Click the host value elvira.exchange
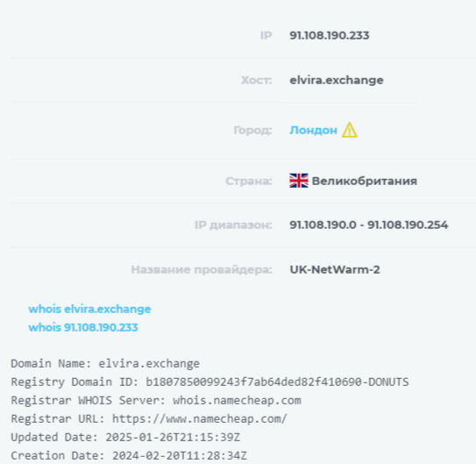The image size is (476, 464). click(337, 80)
